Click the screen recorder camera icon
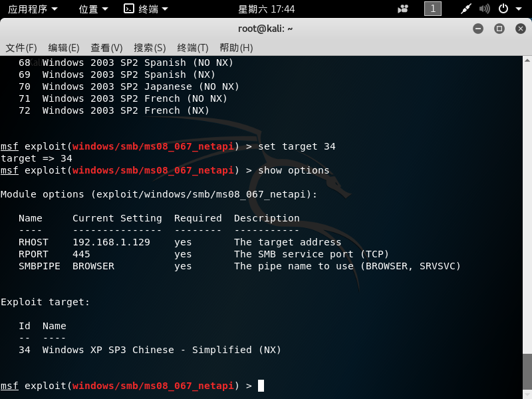The height and width of the screenshot is (399, 532). [403, 9]
